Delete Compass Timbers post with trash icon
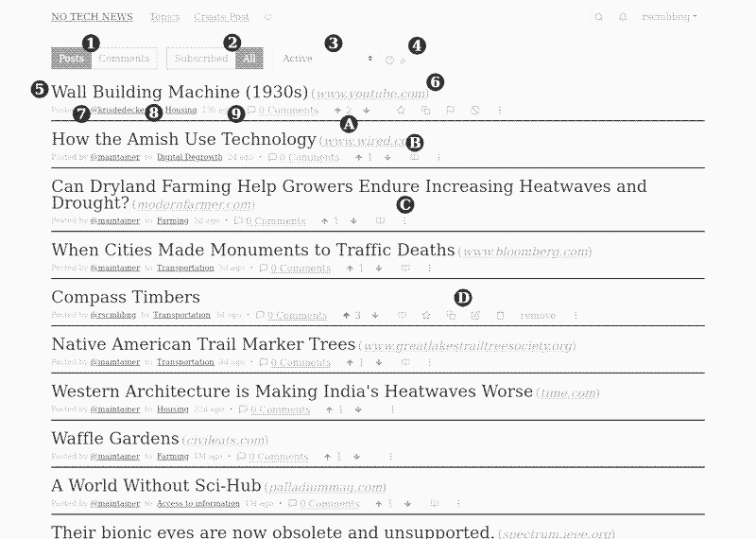Image resolution: width=756 pixels, height=539 pixels. [x=500, y=316]
